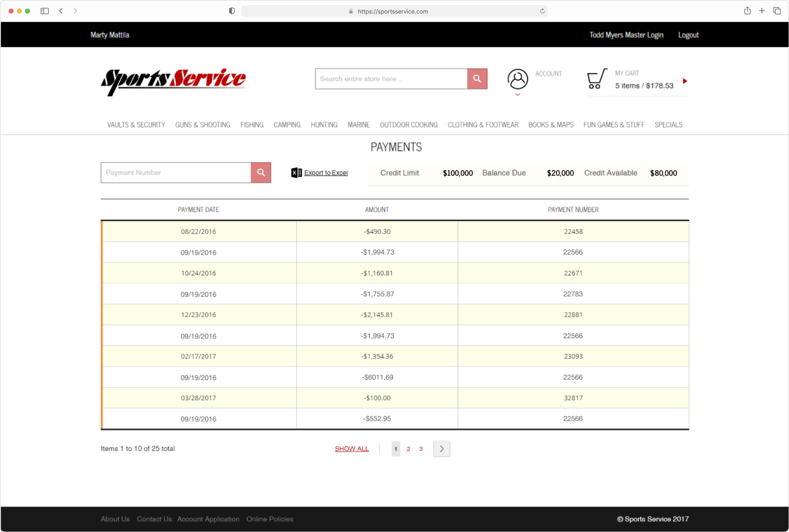Click the Logout link

(x=688, y=35)
